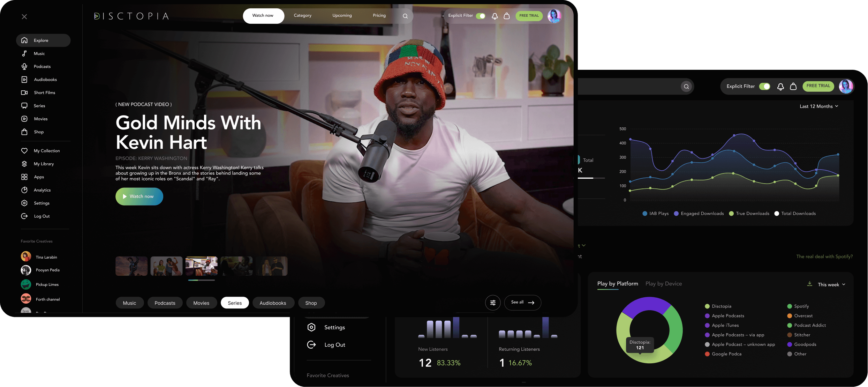
Task: Toggle True Downloads legend series
Action: pos(749,214)
